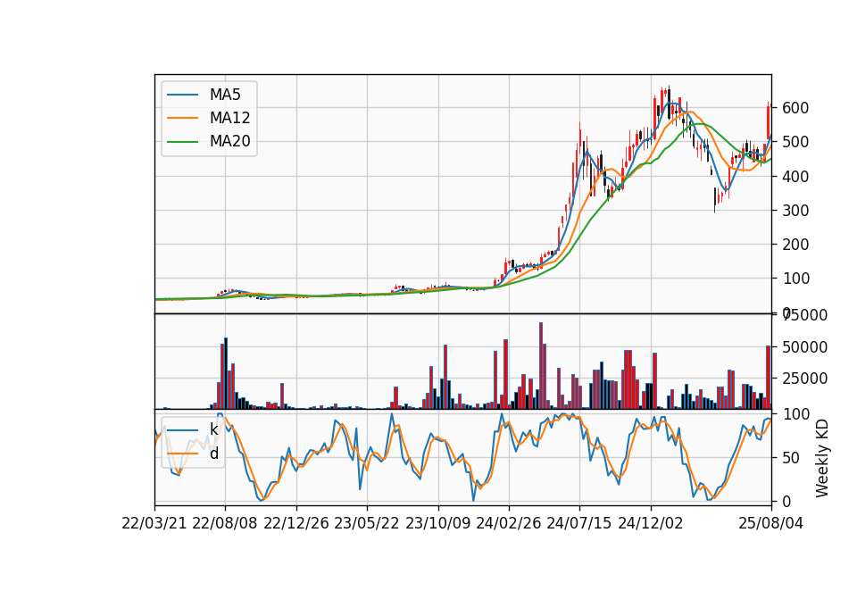Click the tallest volume bar near 75000
Screen dimensions: 857x616
(541, 365)
